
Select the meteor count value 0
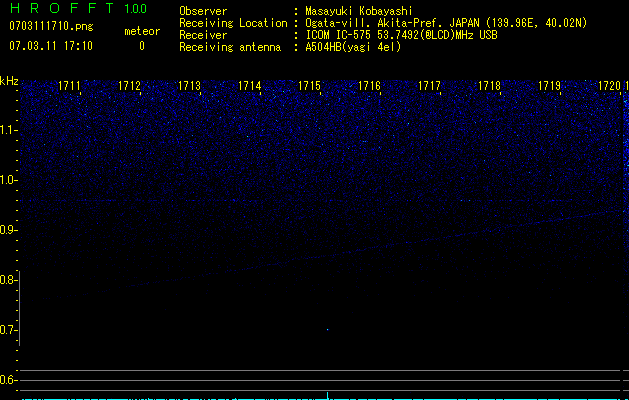pos(141,46)
